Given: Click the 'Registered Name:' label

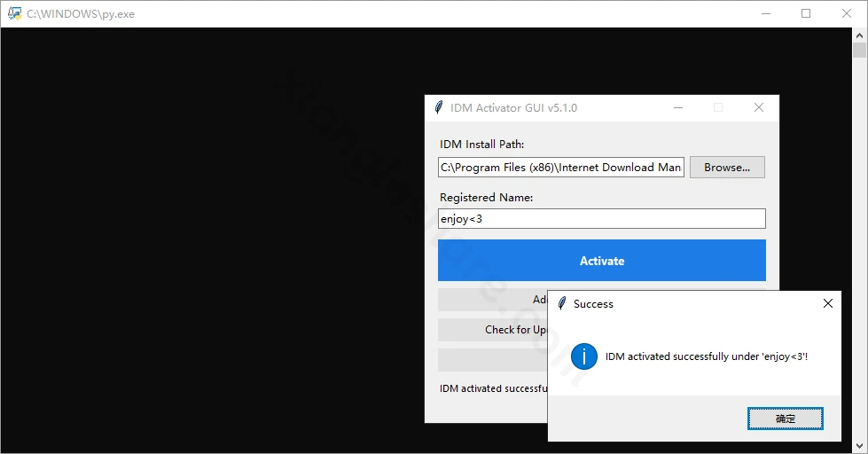Looking at the screenshot, I should click(x=486, y=197).
